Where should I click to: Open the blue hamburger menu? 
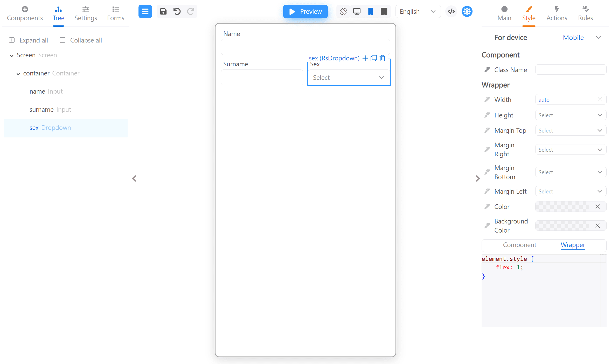pos(145,11)
